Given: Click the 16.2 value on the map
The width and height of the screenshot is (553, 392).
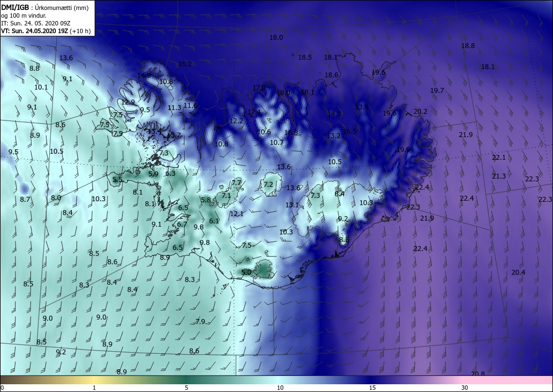Looking at the screenshot, I should point(185,64).
